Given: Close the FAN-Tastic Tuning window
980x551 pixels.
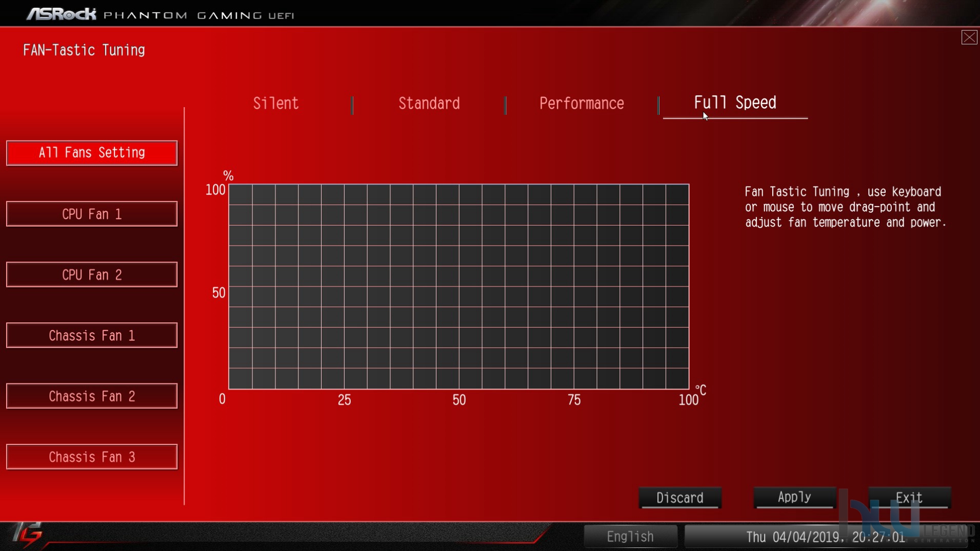Looking at the screenshot, I should point(969,37).
